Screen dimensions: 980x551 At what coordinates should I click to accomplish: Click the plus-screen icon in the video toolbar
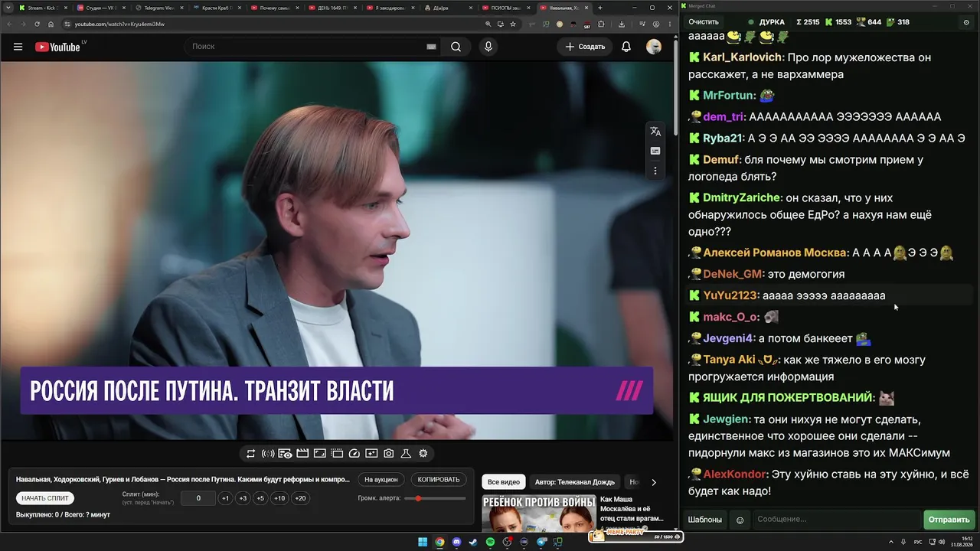point(371,454)
